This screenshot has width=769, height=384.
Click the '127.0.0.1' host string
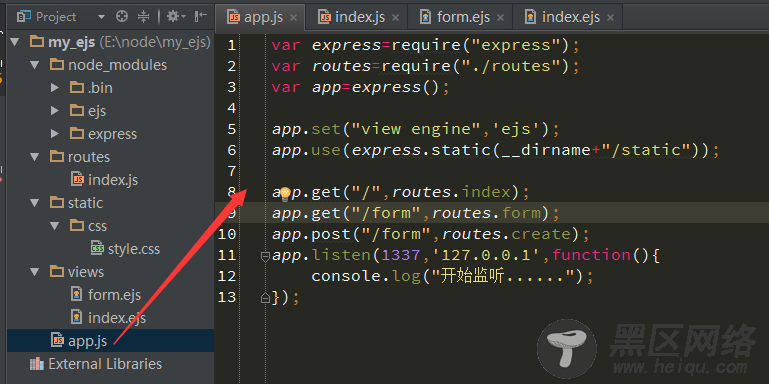point(488,255)
